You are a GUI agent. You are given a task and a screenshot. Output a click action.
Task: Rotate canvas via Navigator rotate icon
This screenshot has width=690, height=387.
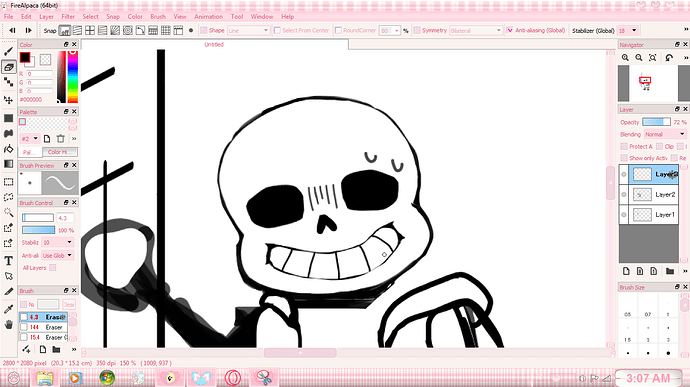point(669,58)
